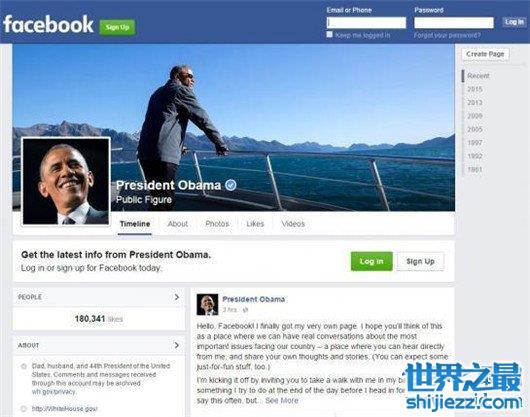The image size is (530, 417).
Task: Expand the People section chevron
Action: coord(176,297)
